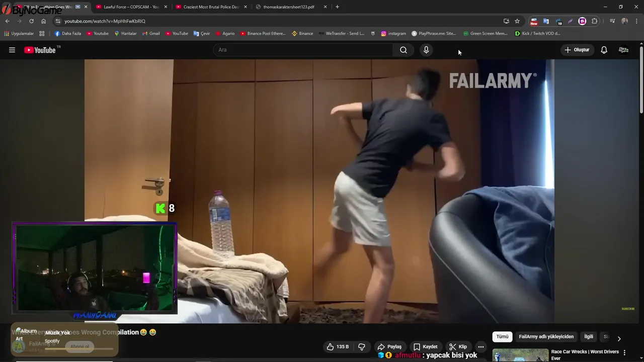Open the Daha Fazla bookmark
Image resolution: width=644 pixels, height=362 pixels.
[67, 34]
